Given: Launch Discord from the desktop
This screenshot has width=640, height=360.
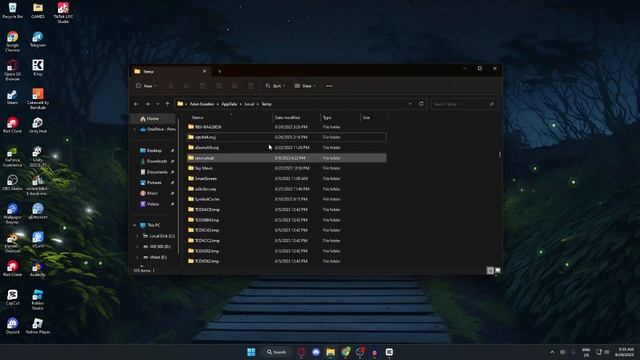Looking at the screenshot, I should click(x=12, y=326).
